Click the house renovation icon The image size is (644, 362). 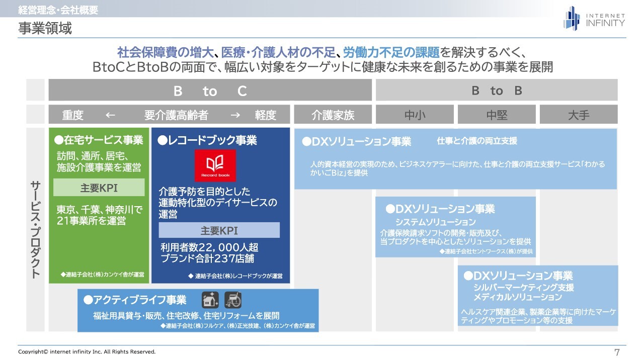[210, 300]
